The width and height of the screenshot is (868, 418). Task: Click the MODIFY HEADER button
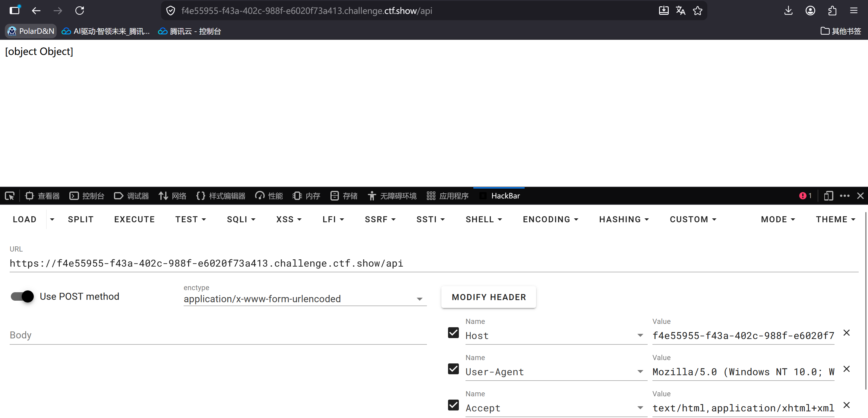click(x=489, y=297)
